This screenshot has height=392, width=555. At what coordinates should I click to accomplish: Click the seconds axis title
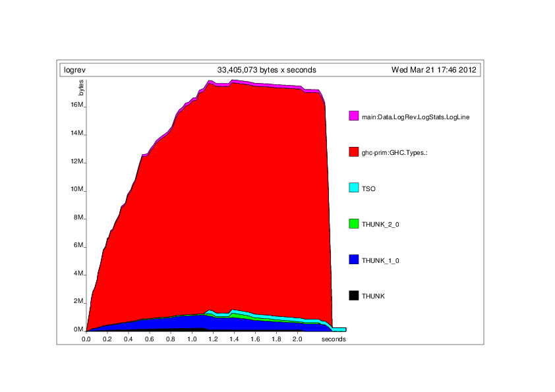click(x=334, y=339)
